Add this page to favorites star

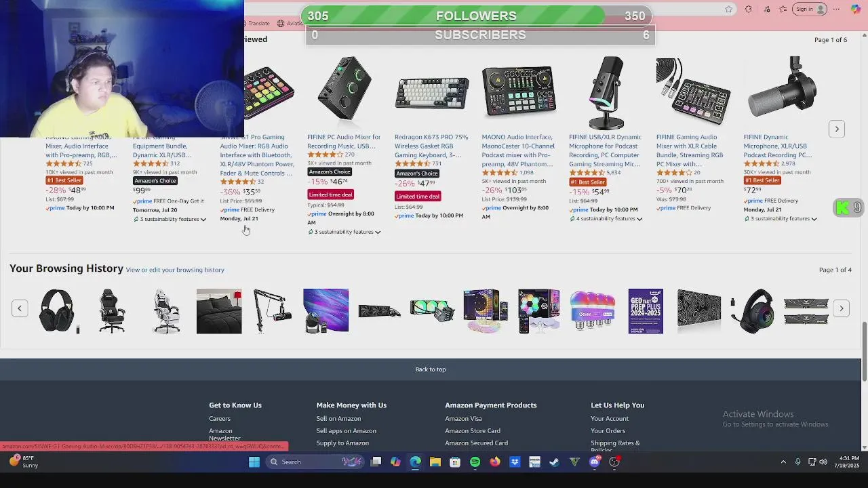click(729, 9)
